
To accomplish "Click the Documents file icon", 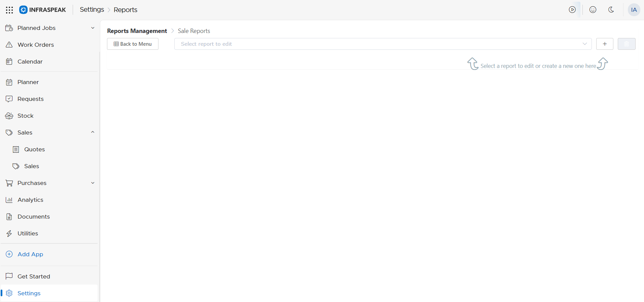I will 9,217.
